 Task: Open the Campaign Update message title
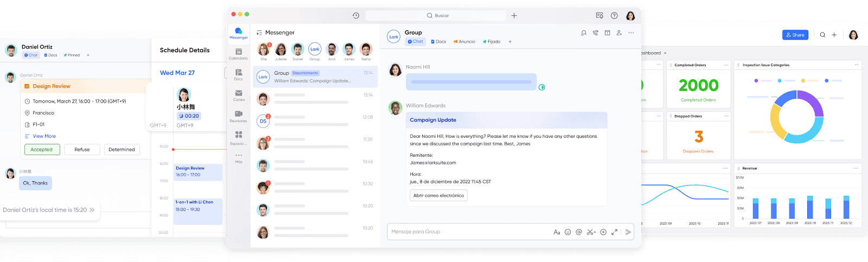(433, 120)
